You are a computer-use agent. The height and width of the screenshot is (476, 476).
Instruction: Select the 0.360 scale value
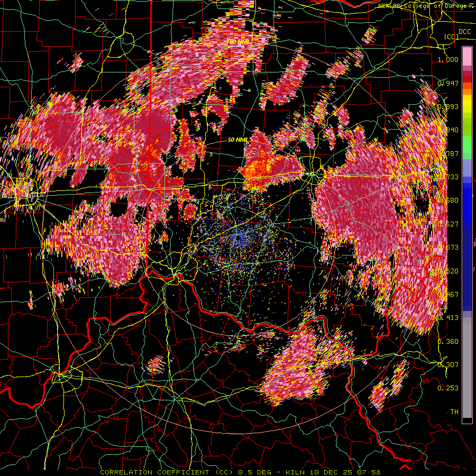[448, 342]
